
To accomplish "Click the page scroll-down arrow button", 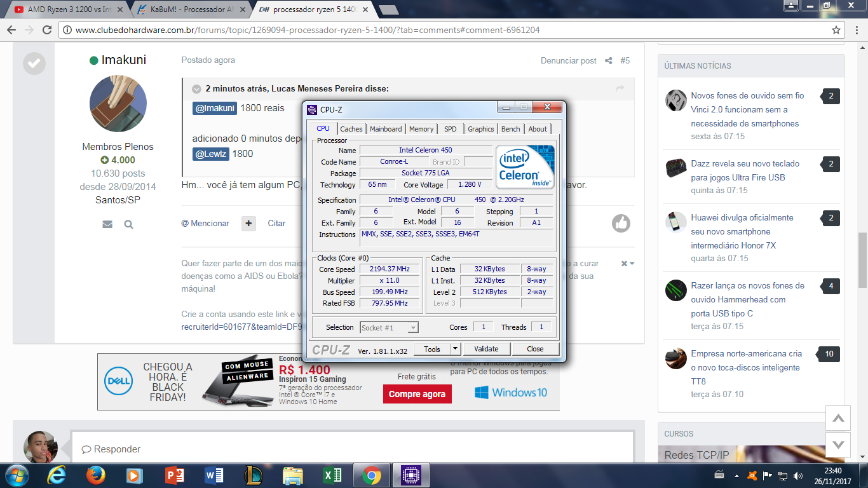I will pyautogui.click(x=838, y=444).
